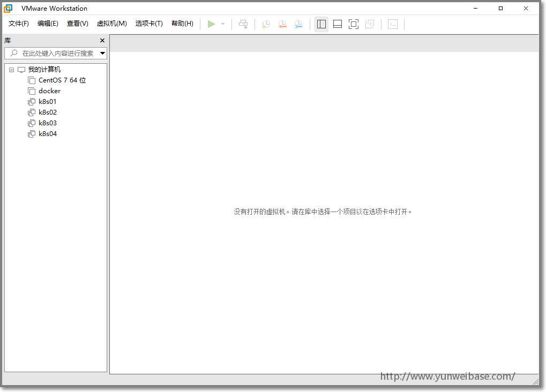This screenshot has height=392, width=546.
Task: Click the k8s01 clone VM icon
Action: (32, 102)
